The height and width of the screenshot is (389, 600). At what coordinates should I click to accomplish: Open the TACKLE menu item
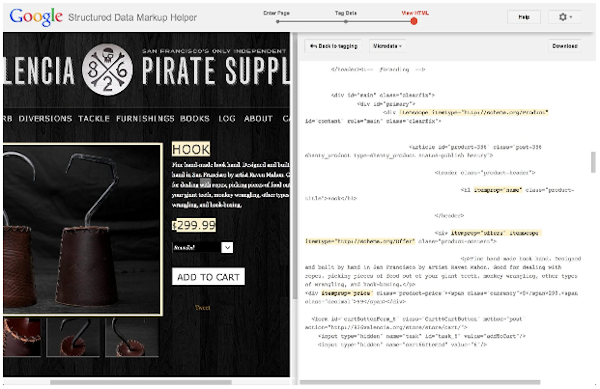coord(94,119)
